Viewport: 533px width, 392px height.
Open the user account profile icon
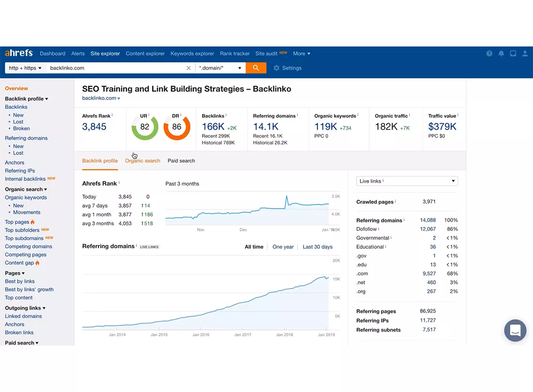pyautogui.click(x=525, y=54)
